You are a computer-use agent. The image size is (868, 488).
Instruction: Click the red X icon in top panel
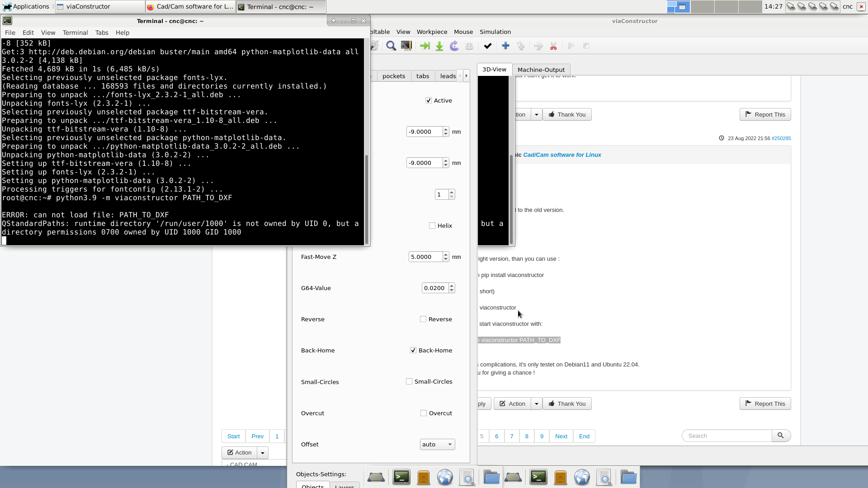click(x=861, y=6)
